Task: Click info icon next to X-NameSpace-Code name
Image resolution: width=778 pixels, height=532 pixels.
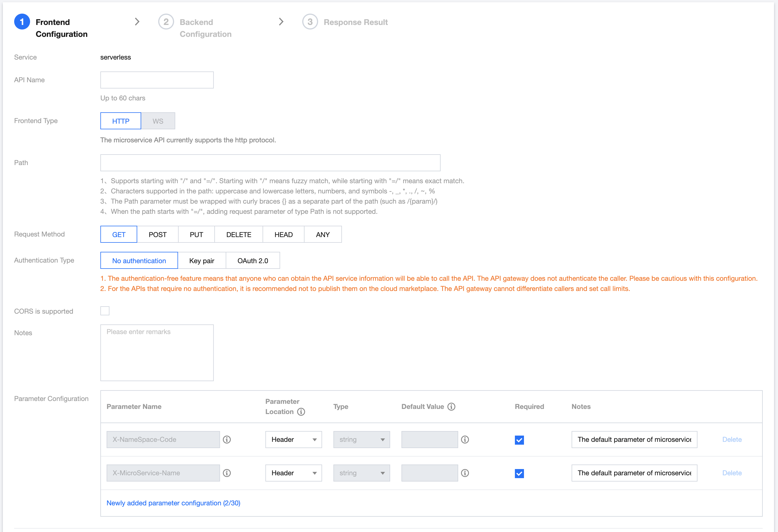Action: click(x=227, y=440)
